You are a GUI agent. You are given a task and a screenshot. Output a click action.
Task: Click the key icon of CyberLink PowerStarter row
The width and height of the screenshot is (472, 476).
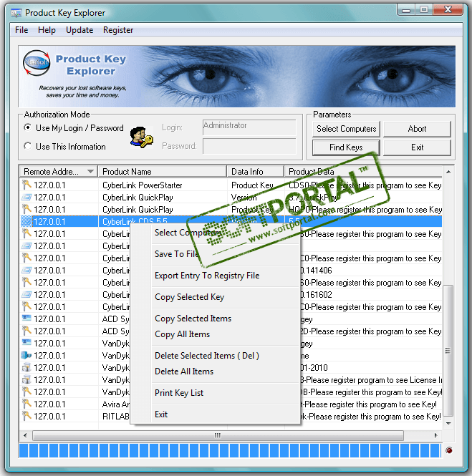coord(27,185)
